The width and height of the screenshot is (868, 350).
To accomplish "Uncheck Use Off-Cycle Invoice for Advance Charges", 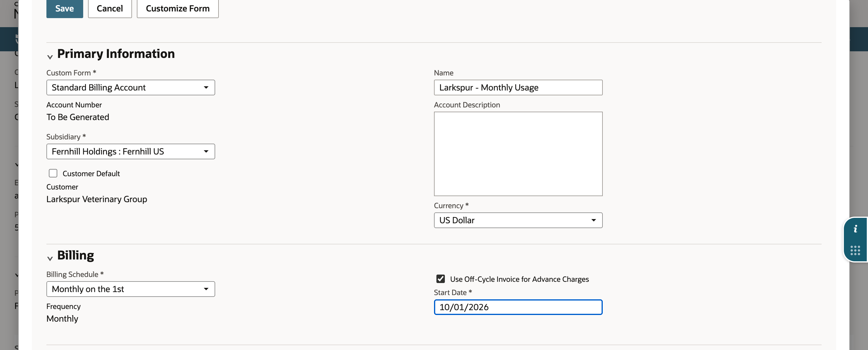I will pos(440,279).
